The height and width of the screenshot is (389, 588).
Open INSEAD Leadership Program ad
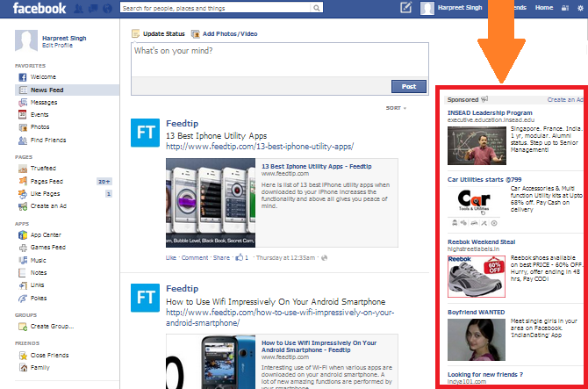[x=490, y=113]
